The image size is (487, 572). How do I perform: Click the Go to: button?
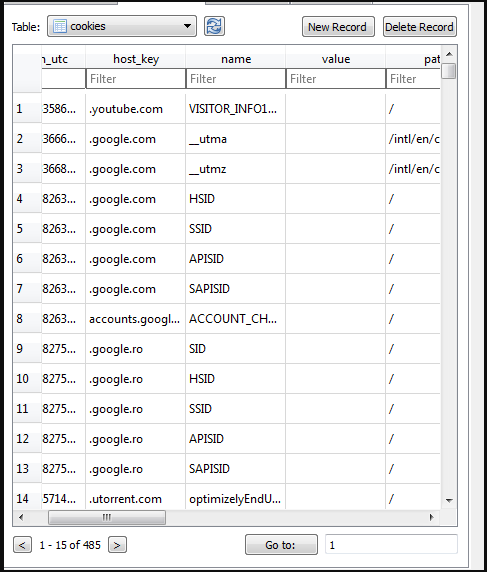pyautogui.click(x=281, y=545)
